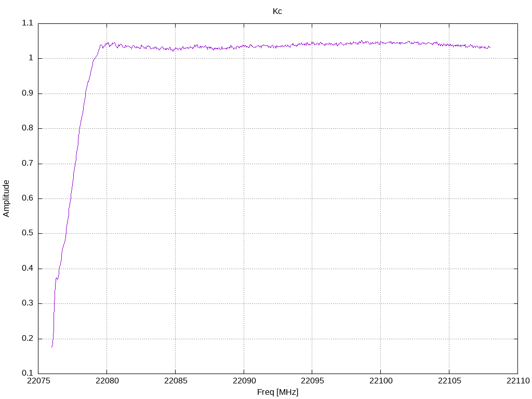
Task: Click the y-axis tick label 0.5
Action: coord(28,233)
